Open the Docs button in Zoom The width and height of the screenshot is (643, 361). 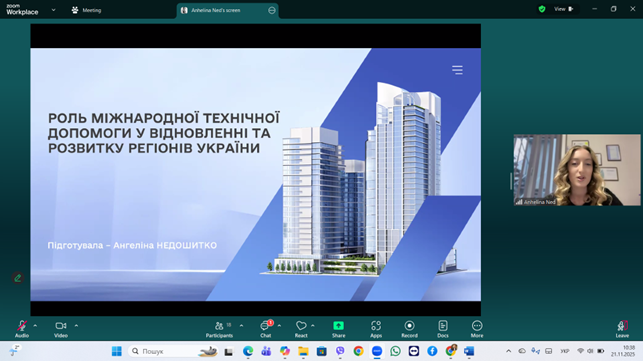click(x=443, y=329)
